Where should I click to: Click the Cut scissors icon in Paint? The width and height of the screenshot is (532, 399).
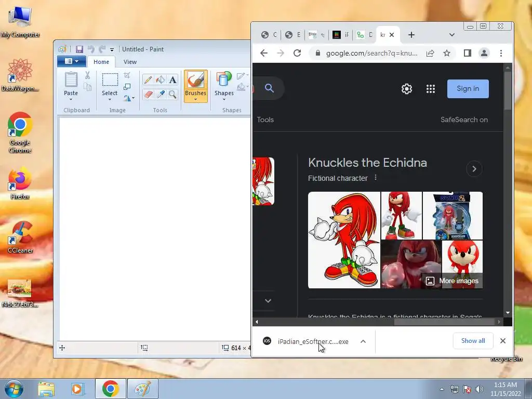(87, 75)
